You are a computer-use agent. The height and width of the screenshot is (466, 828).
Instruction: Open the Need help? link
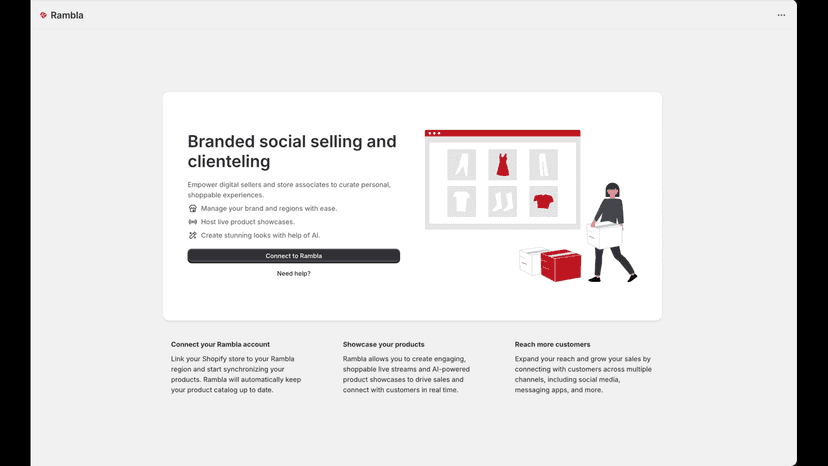294,274
